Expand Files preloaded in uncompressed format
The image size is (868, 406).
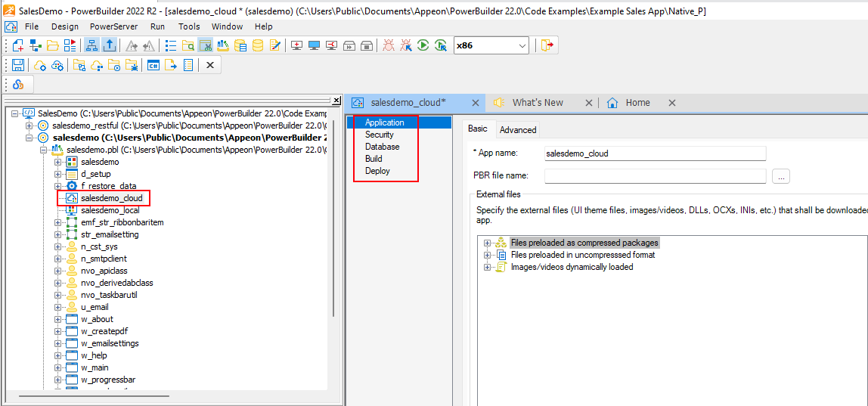[487, 256]
